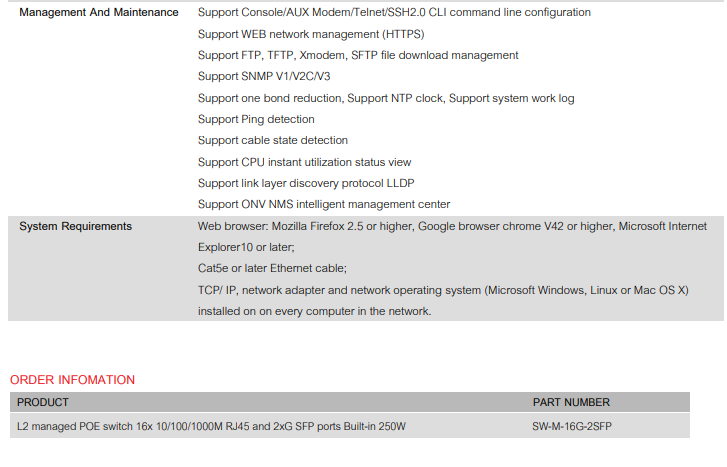Click the System Requirements row label
The image size is (727, 467).
click(75, 227)
